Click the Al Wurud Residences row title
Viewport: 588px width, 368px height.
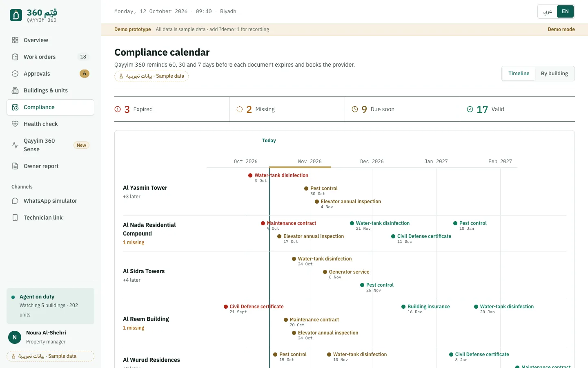point(151,360)
